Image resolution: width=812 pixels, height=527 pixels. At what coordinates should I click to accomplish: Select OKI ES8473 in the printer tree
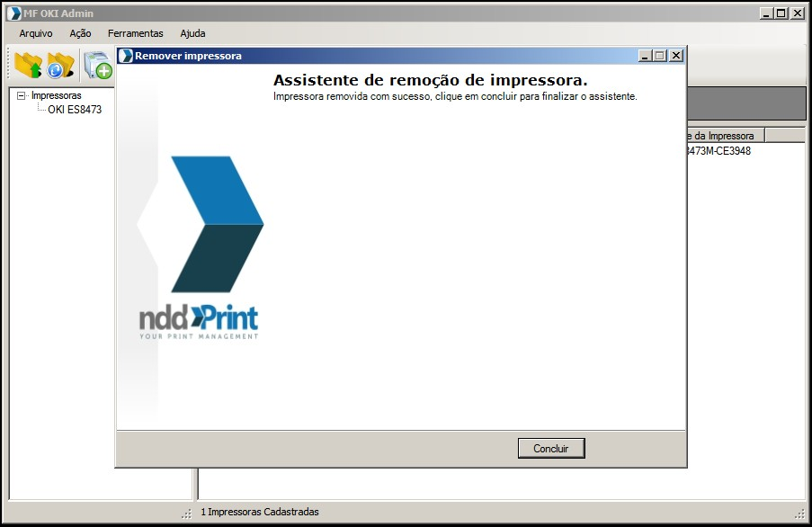click(75, 110)
